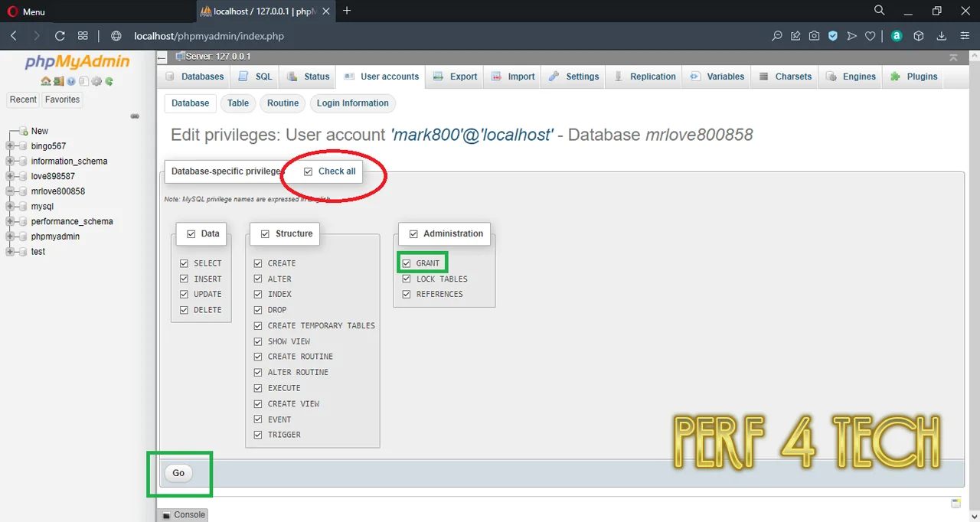Open the MySQL documentation page icon
This screenshot has height=522, width=980.
pos(83,81)
